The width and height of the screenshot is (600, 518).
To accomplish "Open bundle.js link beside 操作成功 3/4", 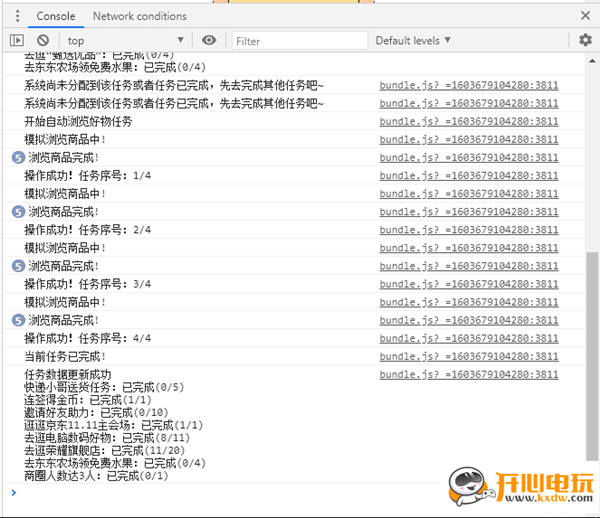I will pos(469,285).
